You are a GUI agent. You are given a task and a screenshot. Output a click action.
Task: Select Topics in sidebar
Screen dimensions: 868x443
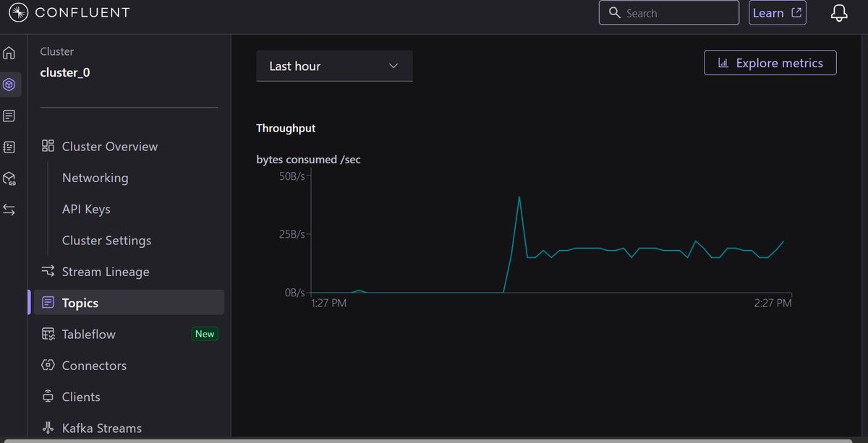(129, 303)
